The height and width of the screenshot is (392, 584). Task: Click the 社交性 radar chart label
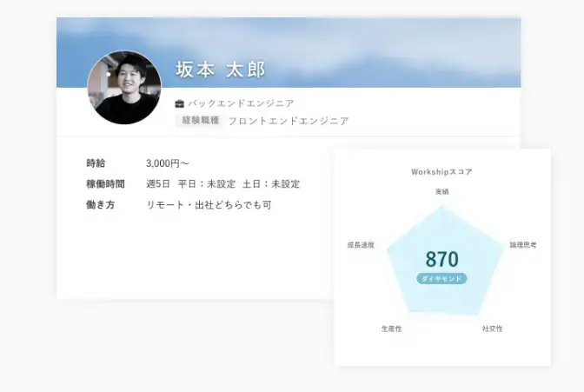point(492,329)
